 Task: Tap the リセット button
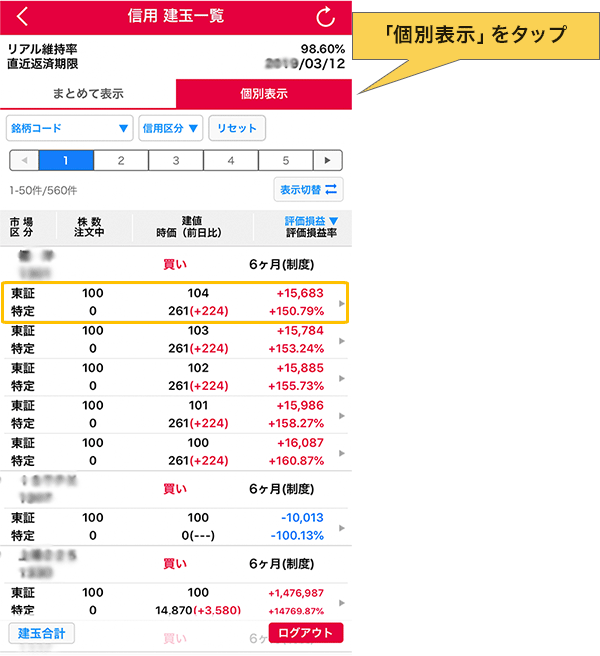pos(237,128)
